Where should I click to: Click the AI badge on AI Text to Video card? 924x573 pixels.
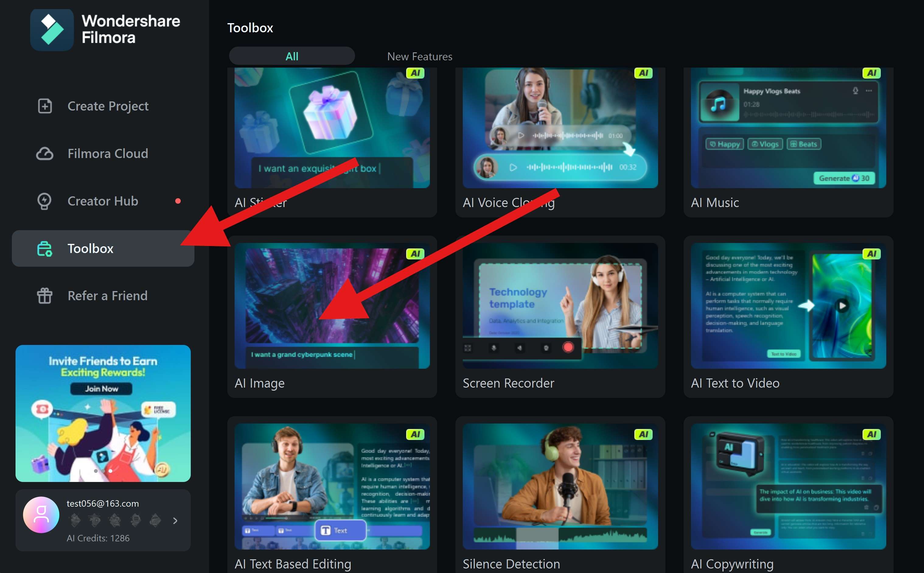click(x=871, y=254)
